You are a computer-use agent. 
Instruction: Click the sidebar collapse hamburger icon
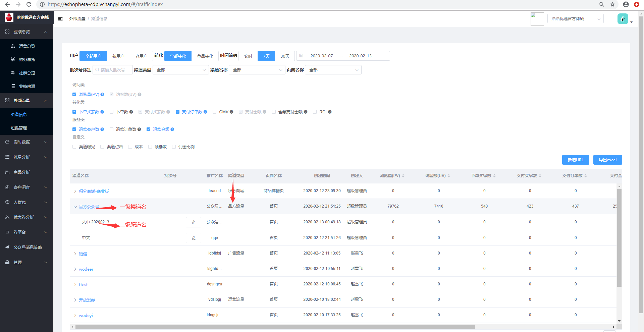point(60,19)
